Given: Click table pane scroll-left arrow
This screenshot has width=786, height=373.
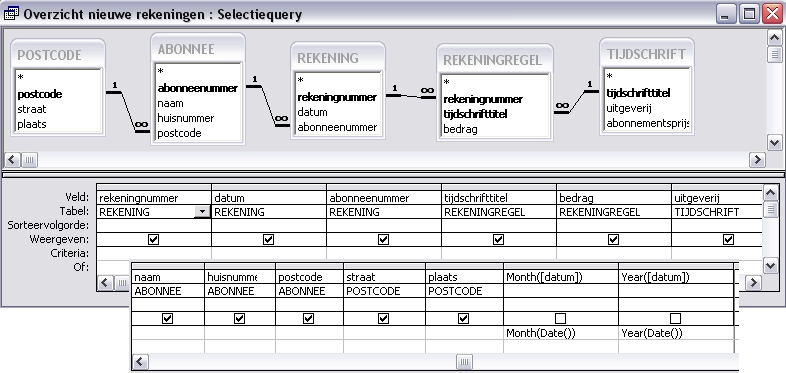Looking at the screenshot, I should click(13, 160).
